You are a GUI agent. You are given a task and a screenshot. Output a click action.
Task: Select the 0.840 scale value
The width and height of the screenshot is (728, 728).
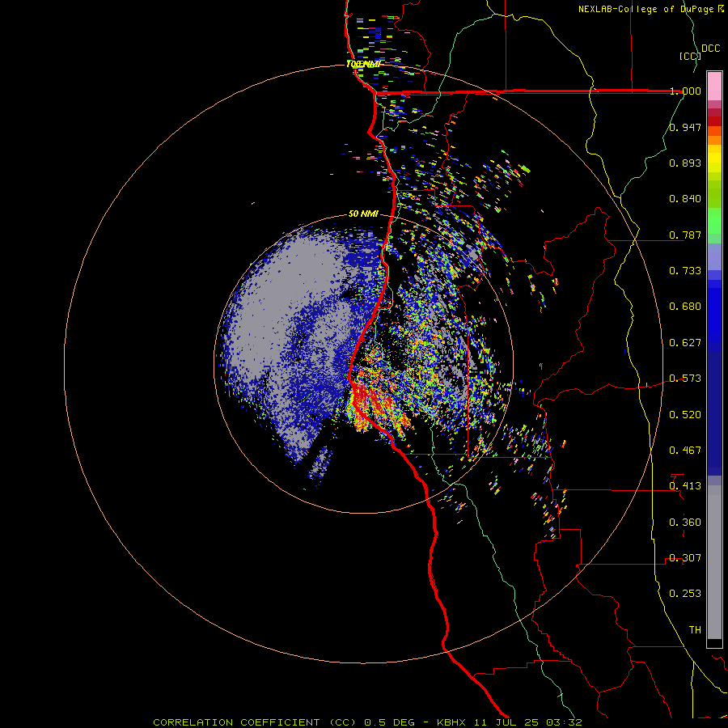685,199
